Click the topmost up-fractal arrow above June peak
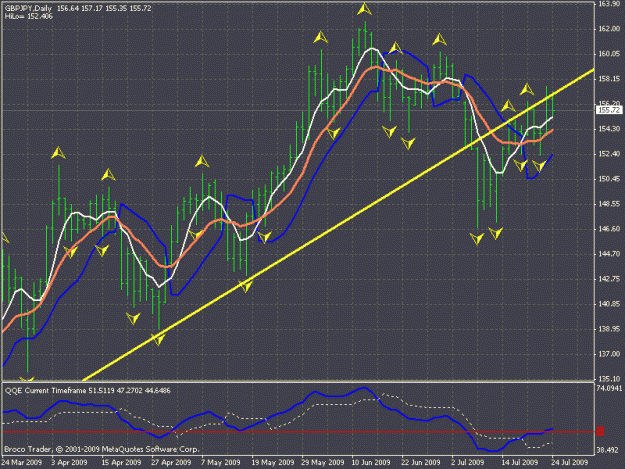Viewport: 625px width, 469px height. (364, 9)
